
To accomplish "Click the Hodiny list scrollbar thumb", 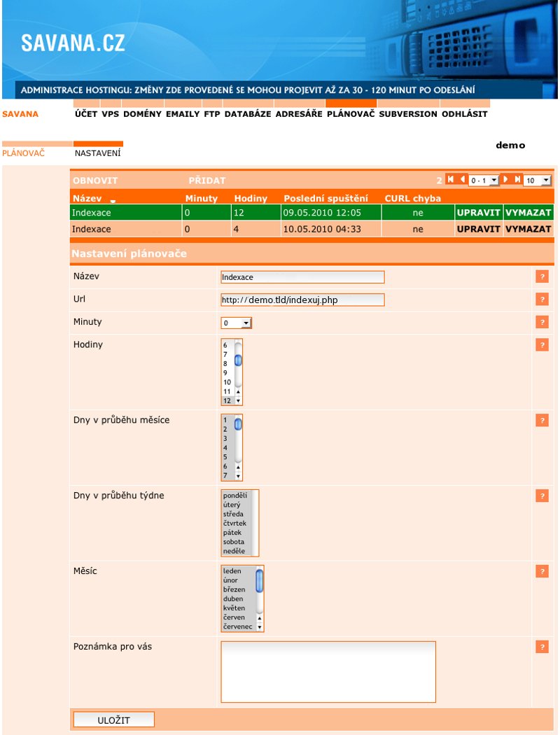I will [238, 360].
